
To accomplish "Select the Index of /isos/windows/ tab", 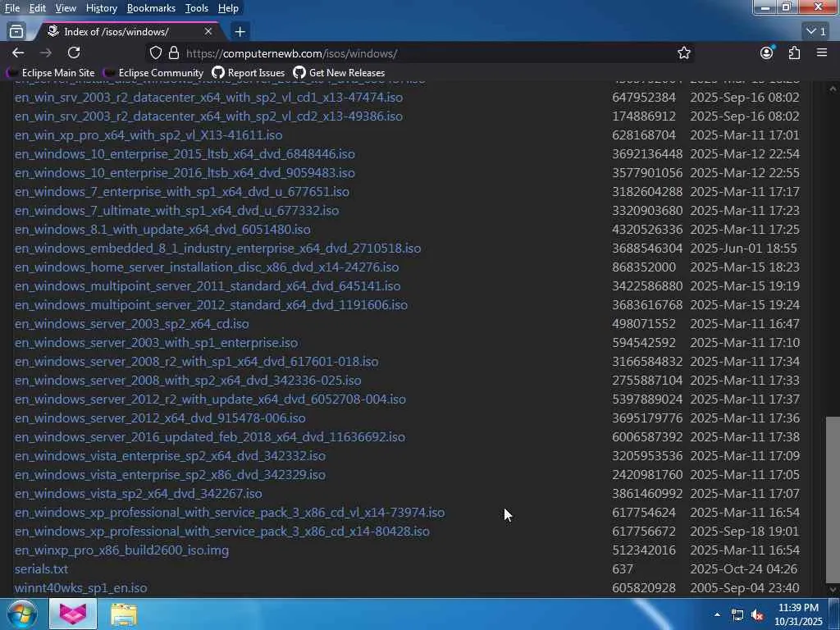I will pos(127,32).
